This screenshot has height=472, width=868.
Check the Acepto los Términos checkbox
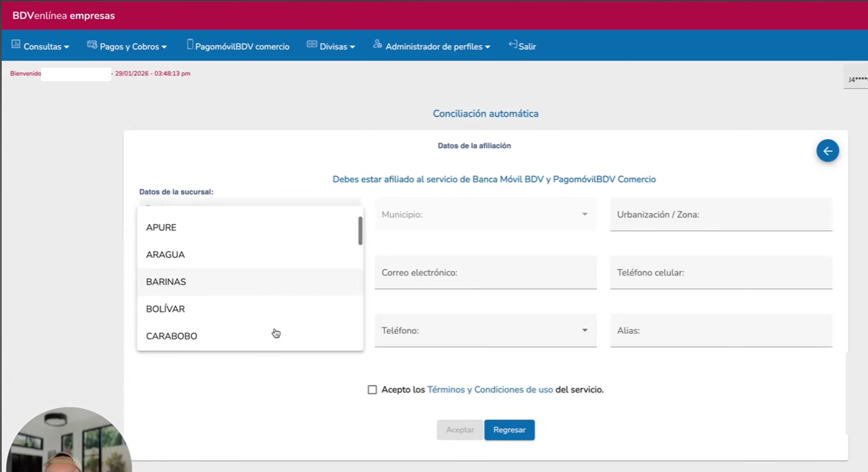point(372,390)
